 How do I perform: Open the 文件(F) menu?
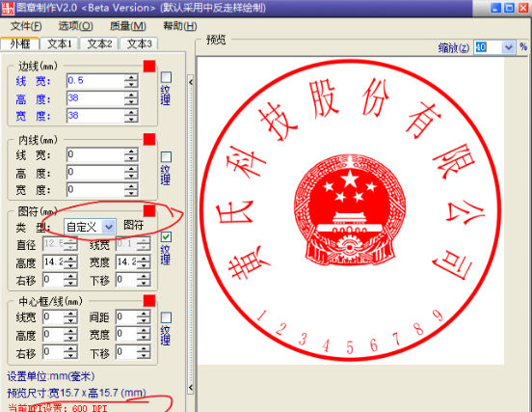[26, 26]
